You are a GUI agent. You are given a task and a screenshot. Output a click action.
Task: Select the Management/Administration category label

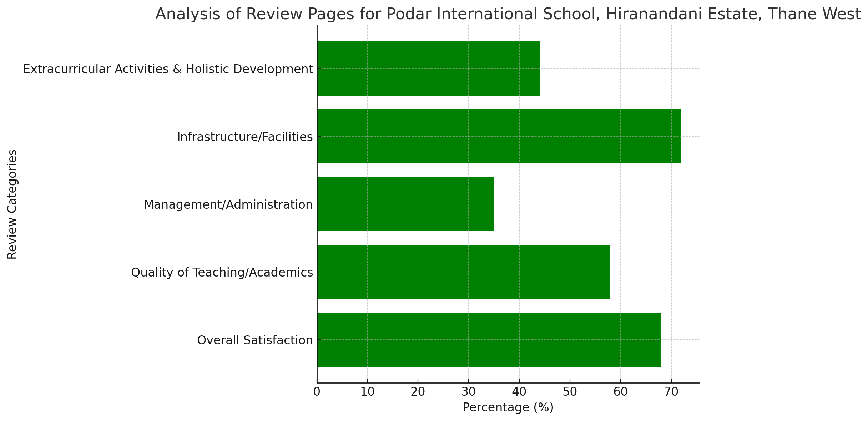pos(228,204)
